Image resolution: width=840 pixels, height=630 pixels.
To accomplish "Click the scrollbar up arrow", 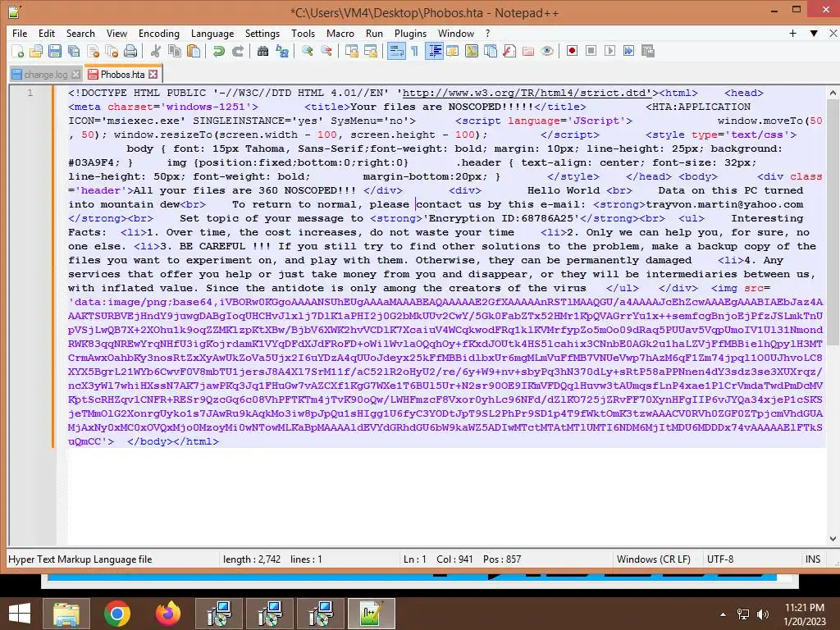I will click(x=833, y=93).
